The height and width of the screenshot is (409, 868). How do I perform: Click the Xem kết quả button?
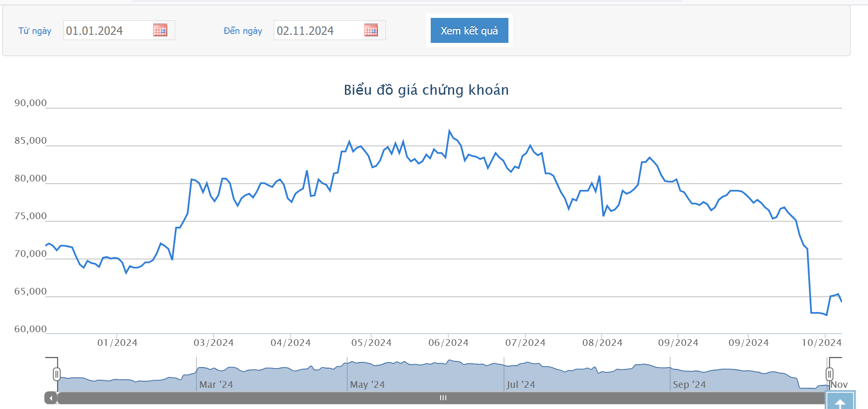tap(469, 31)
